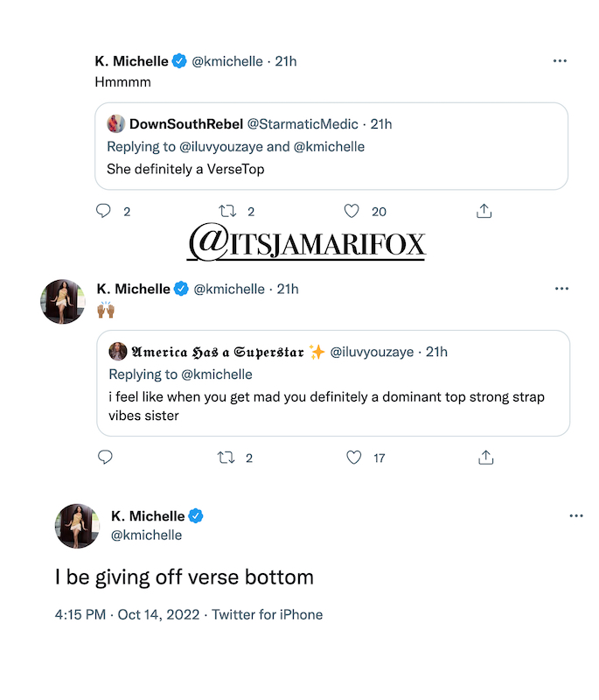Share the "Hmmmm" tweet

tap(484, 211)
